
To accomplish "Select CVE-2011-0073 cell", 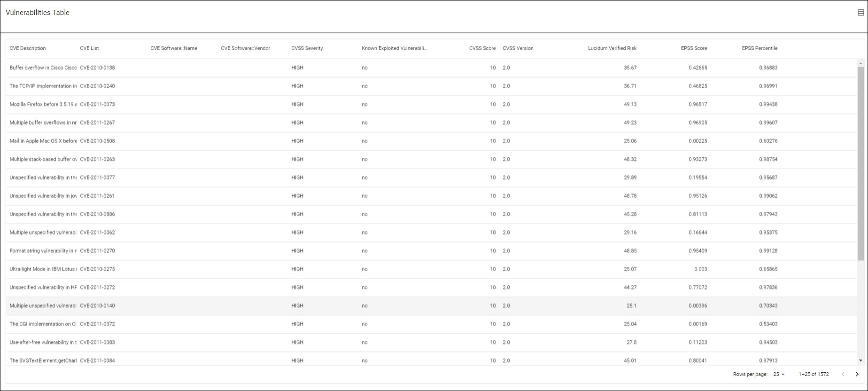I will click(97, 104).
